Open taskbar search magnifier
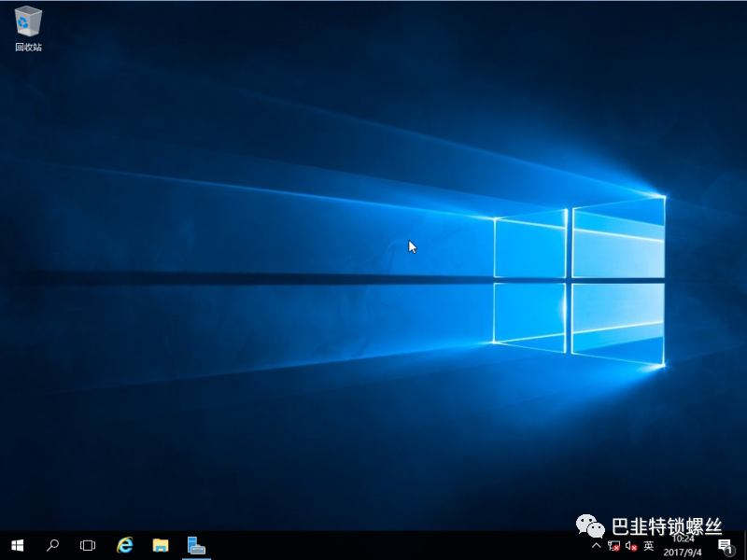 pos(52,545)
